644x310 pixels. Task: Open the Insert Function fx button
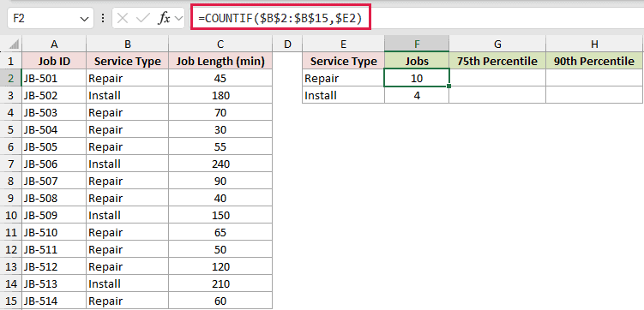(164, 19)
